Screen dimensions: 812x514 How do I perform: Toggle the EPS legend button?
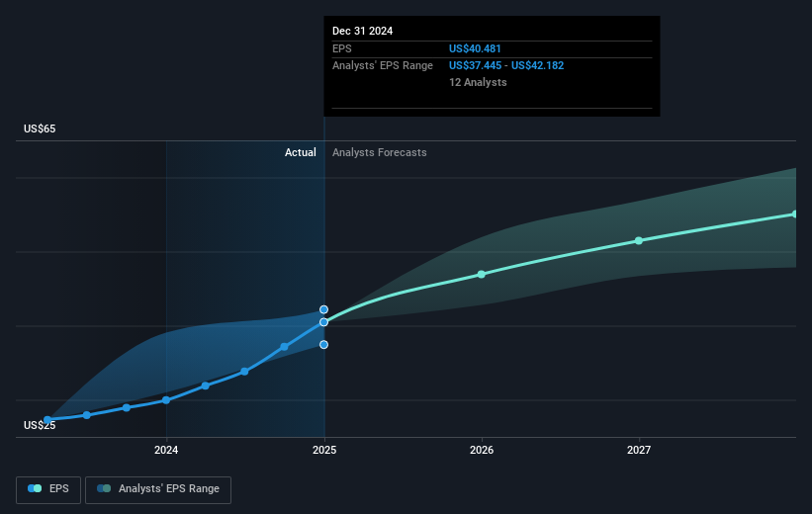[x=48, y=489]
